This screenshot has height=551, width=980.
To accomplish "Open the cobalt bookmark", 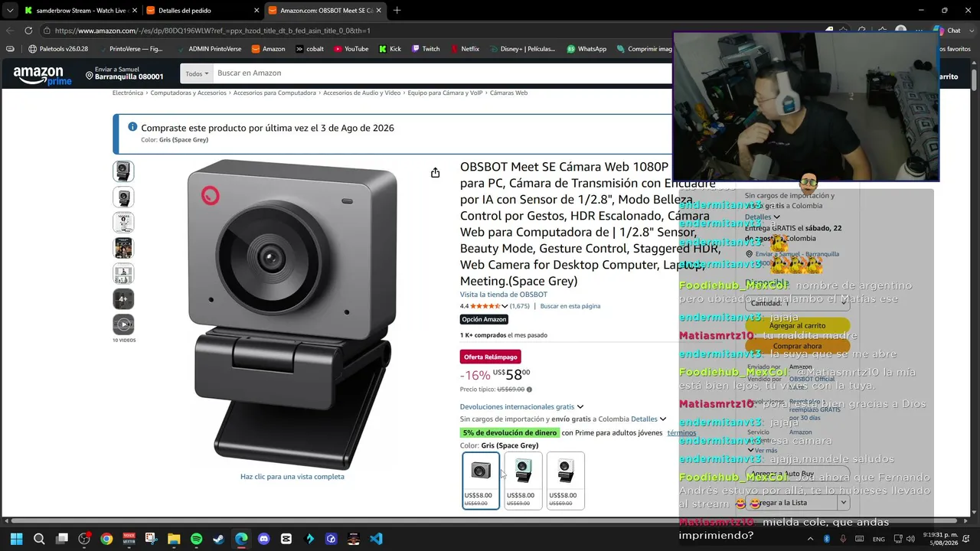I will (x=309, y=49).
